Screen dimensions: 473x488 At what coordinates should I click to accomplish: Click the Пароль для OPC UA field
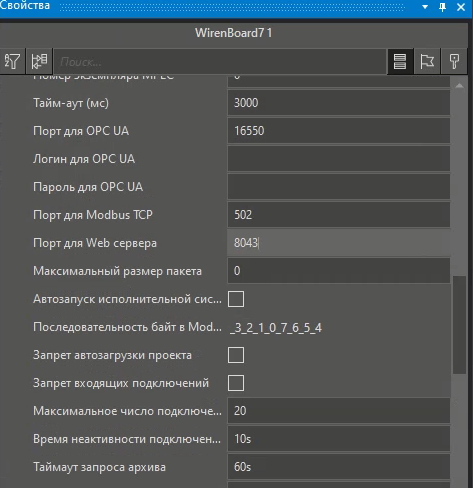(x=339, y=187)
